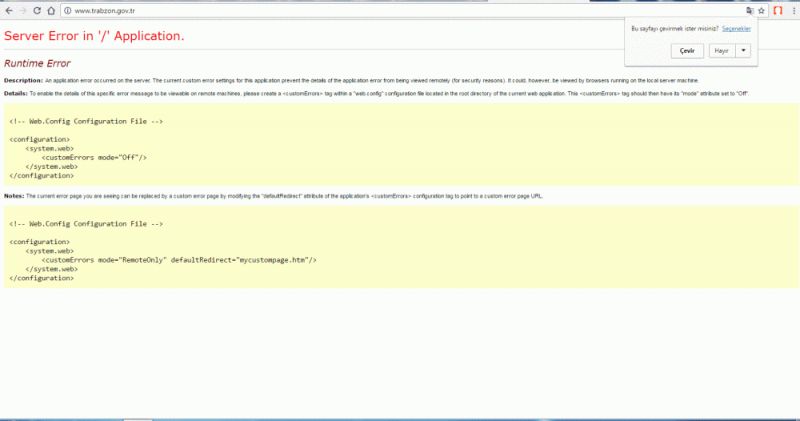
Task: Click the Notes paragraph label
Action: [14, 195]
